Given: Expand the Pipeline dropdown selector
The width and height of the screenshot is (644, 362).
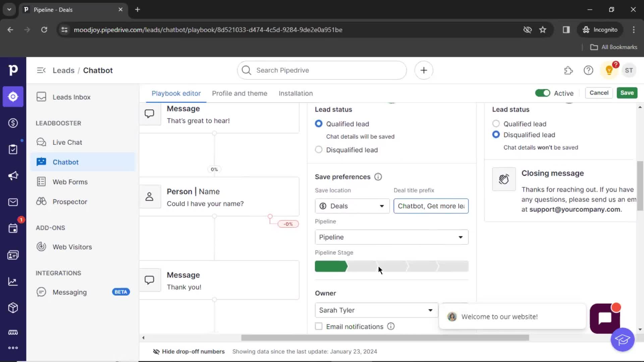Looking at the screenshot, I should (391, 237).
